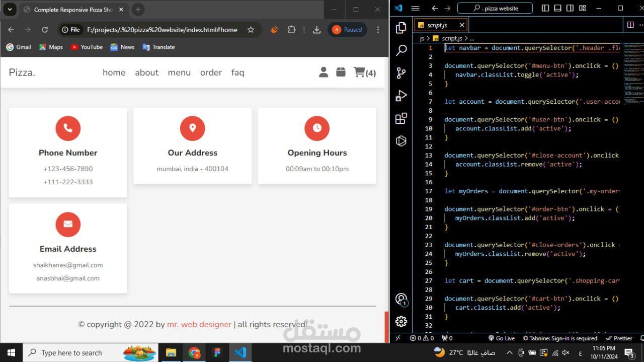Image resolution: width=644 pixels, height=362 pixels.
Task: Open errors and warnings status item
Action: pyautogui.click(x=422, y=338)
